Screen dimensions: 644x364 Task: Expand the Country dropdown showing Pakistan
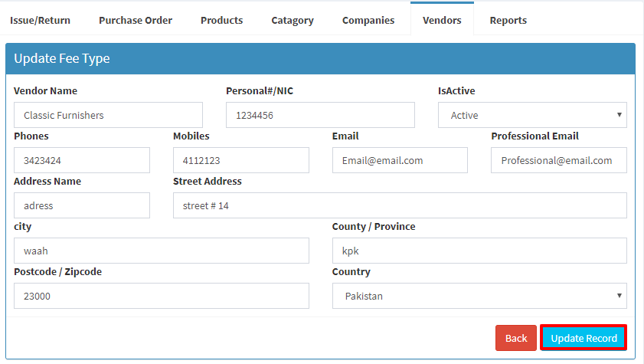pos(479,296)
